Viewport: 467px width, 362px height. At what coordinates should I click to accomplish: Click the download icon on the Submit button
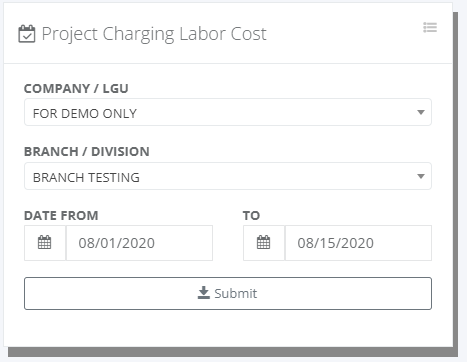204,293
